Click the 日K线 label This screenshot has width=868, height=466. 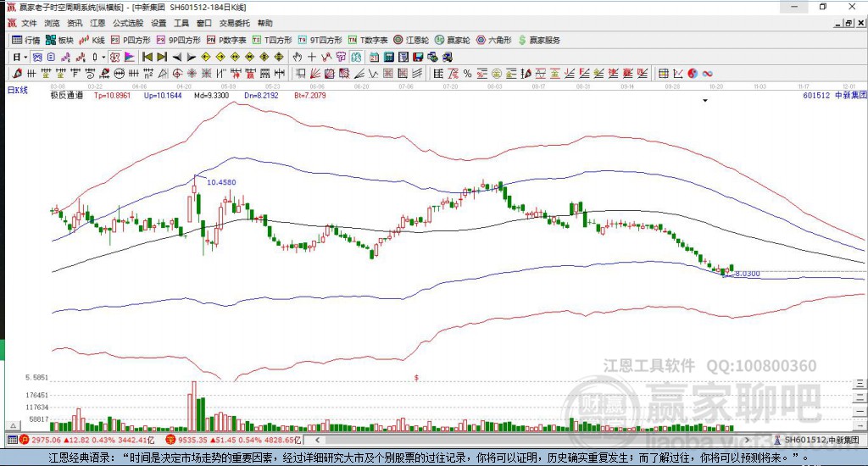(x=17, y=90)
